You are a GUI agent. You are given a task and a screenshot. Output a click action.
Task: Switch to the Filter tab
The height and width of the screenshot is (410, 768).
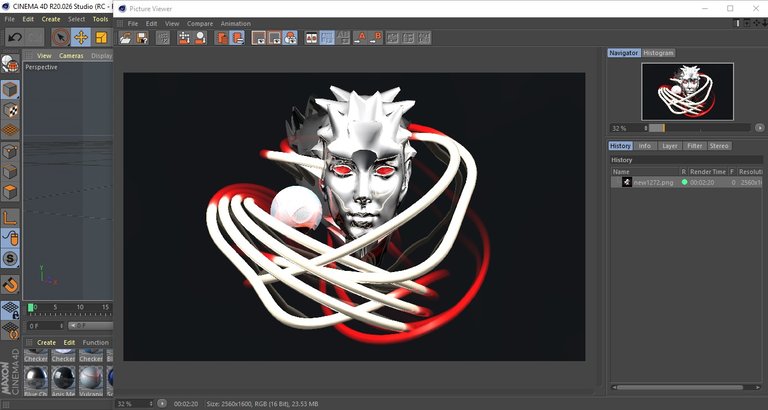695,146
